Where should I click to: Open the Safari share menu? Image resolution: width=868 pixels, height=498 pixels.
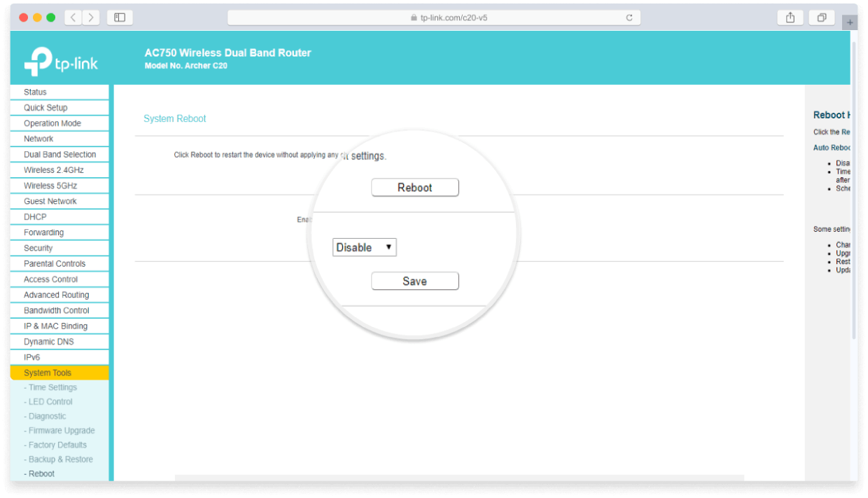(x=790, y=18)
